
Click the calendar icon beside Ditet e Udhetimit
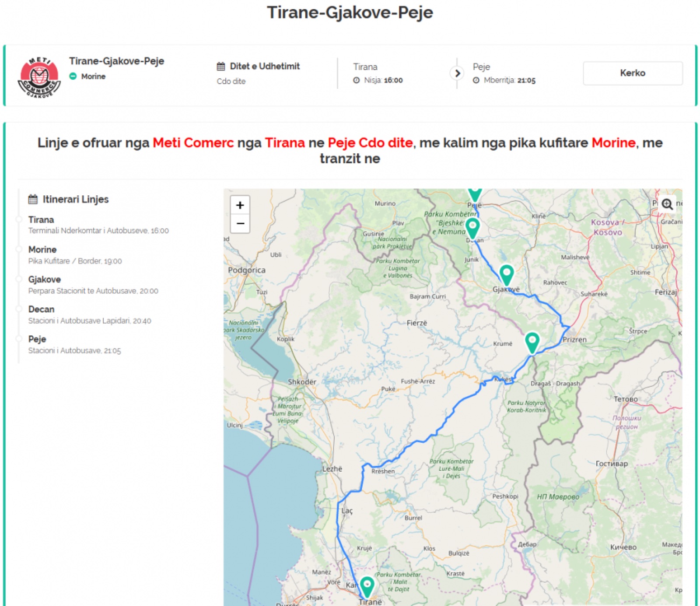tap(221, 67)
